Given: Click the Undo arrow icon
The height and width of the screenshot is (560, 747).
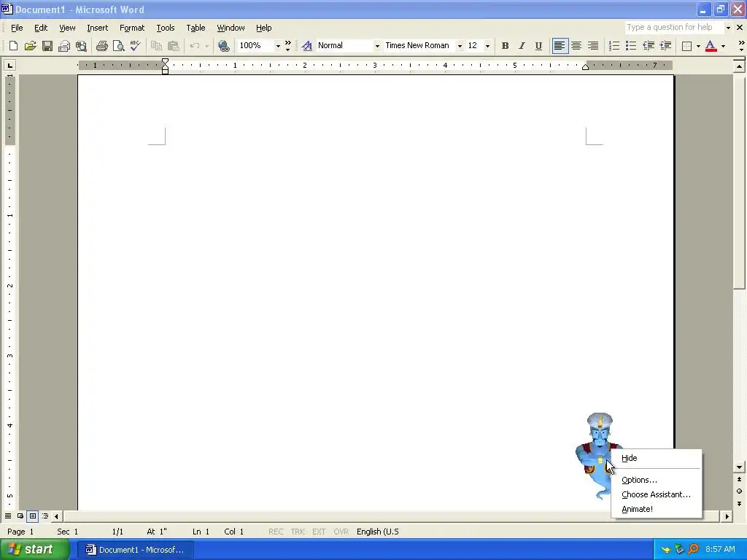Looking at the screenshot, I should [x=194, y=46].
